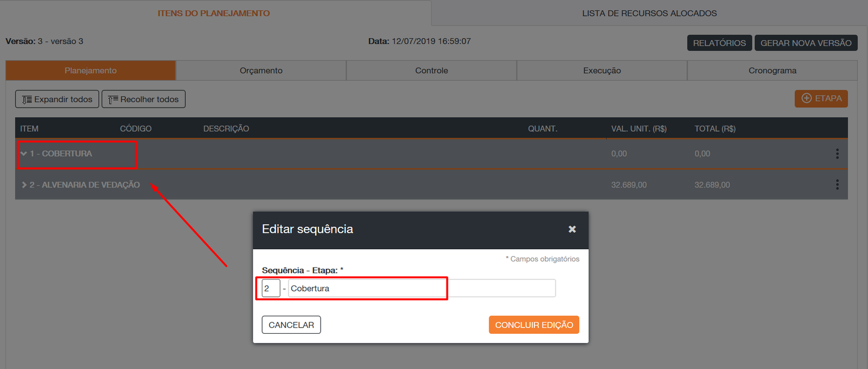The height and width of the screenshot is (369, 868).
Task: Collapse the 1 - Cobertura stage
Action: (24, 154)
